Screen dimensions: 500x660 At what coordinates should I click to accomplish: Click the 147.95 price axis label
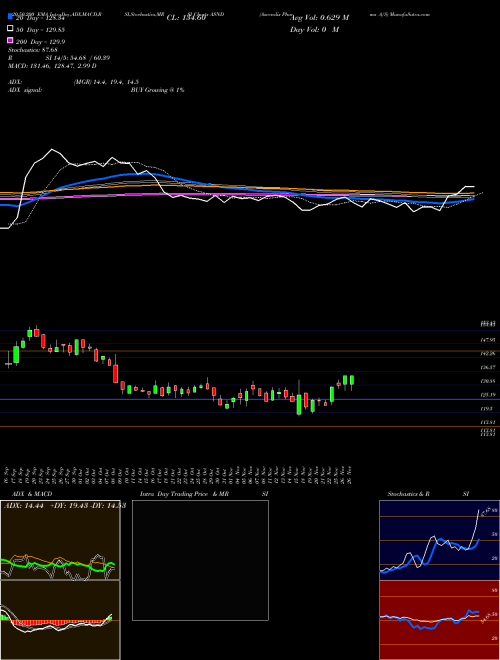point(488,339)
